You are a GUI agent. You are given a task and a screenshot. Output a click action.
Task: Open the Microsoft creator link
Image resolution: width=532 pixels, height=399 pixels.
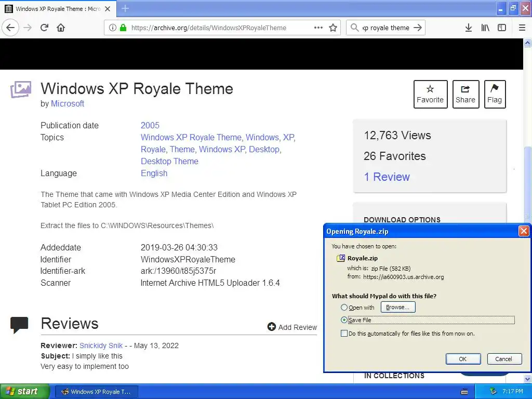coord(67,104)
